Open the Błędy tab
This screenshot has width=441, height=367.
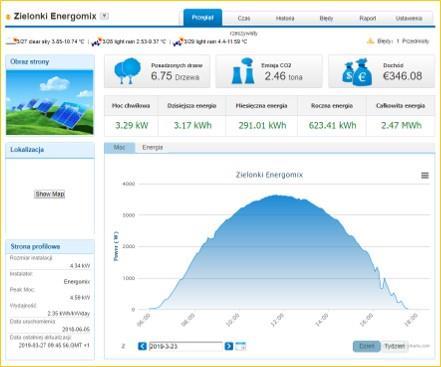coord(326,18)
